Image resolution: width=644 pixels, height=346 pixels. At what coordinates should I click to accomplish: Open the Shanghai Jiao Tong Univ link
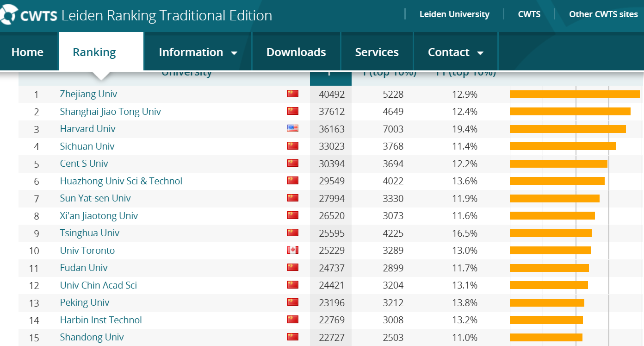pyautogui.click(x=110, y=112)
